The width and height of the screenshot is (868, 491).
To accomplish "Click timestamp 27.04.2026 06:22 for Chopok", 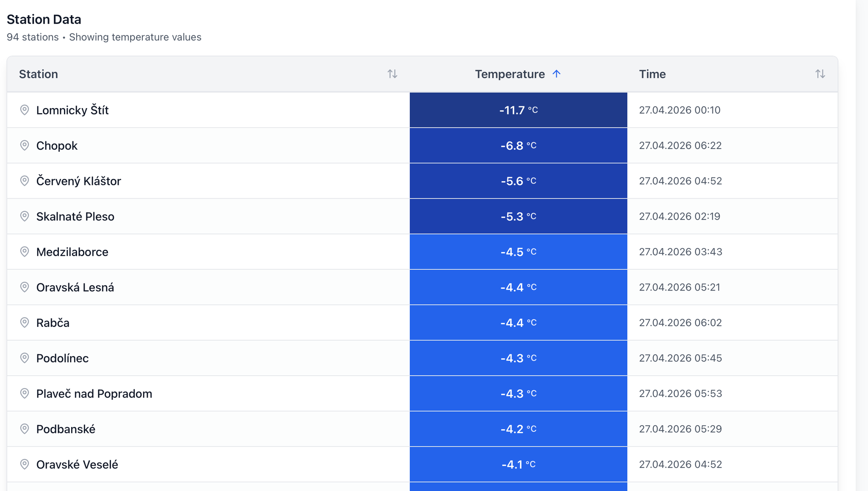I will pyautogui.click(x=680, y=145).
